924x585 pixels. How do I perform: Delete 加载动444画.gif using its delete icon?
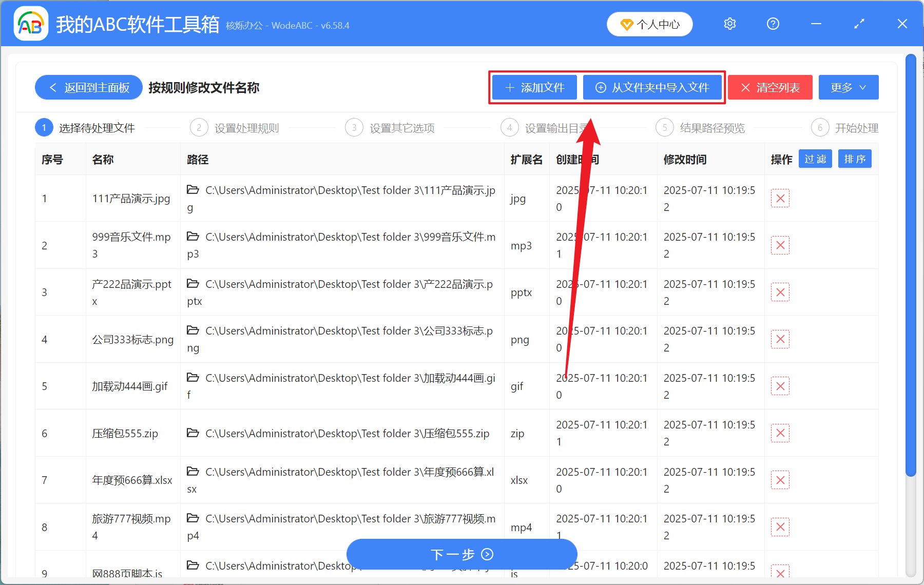tap(780, 385)
